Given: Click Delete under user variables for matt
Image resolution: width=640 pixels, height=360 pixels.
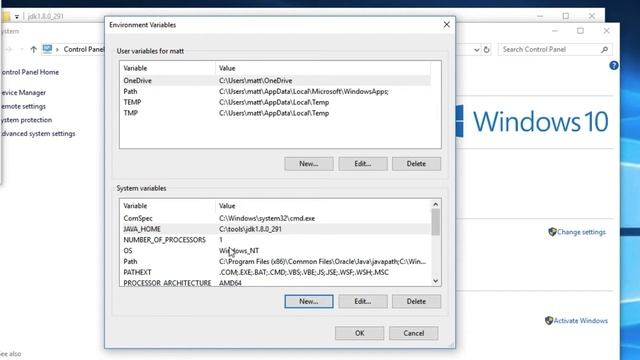Looking at the screenshot, I should pyautogui.click(x=416, y=164).
